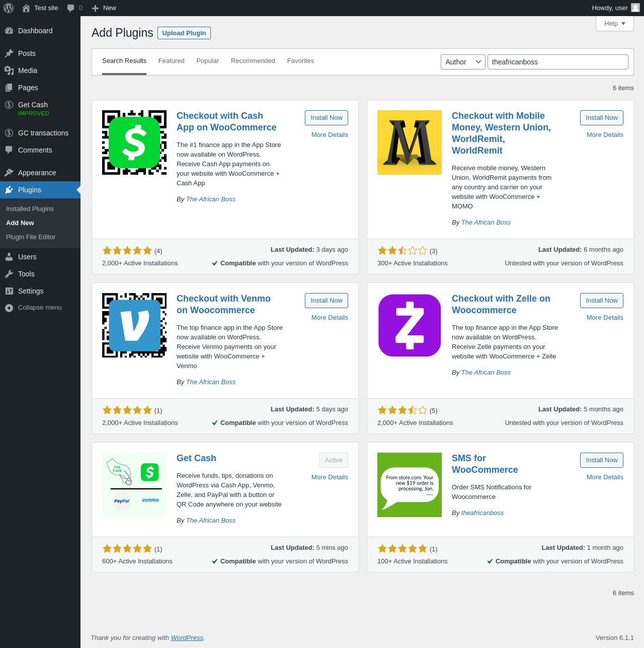The height and width of the screenshot is (648, 644).
Task: Click the Collapse menu arrow icon
Action: (x=9, y=308)
